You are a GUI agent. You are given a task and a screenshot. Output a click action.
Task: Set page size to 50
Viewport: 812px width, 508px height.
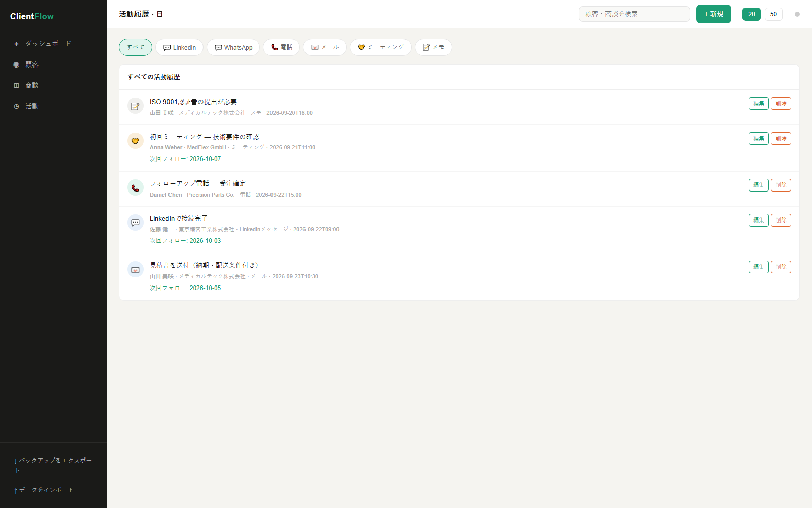773,14
